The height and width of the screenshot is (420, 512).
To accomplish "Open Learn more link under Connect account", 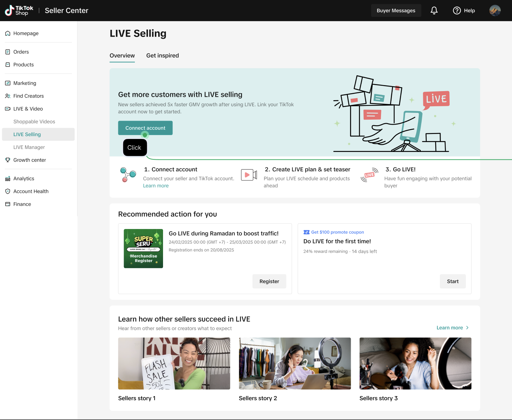I will [x=156, y=186].
